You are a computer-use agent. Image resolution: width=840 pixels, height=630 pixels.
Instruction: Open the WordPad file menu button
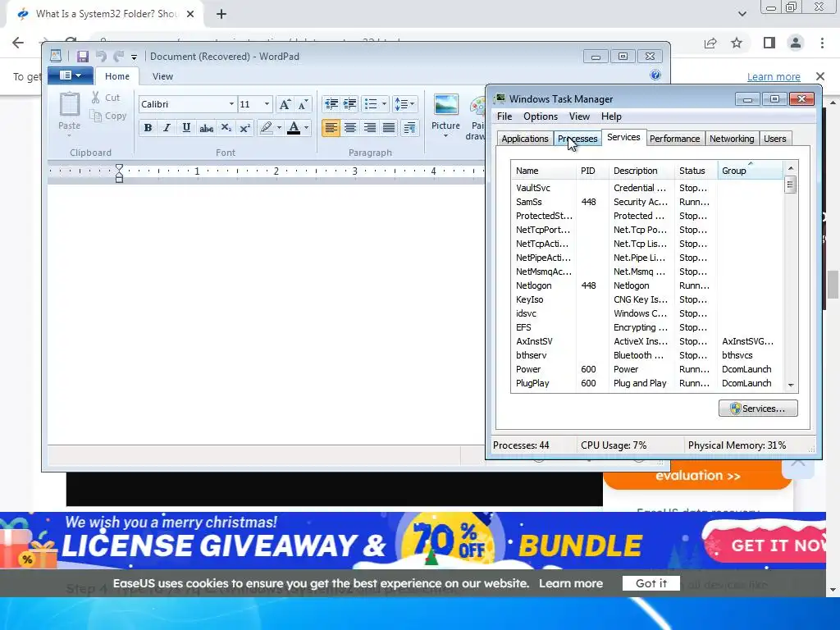71,75
